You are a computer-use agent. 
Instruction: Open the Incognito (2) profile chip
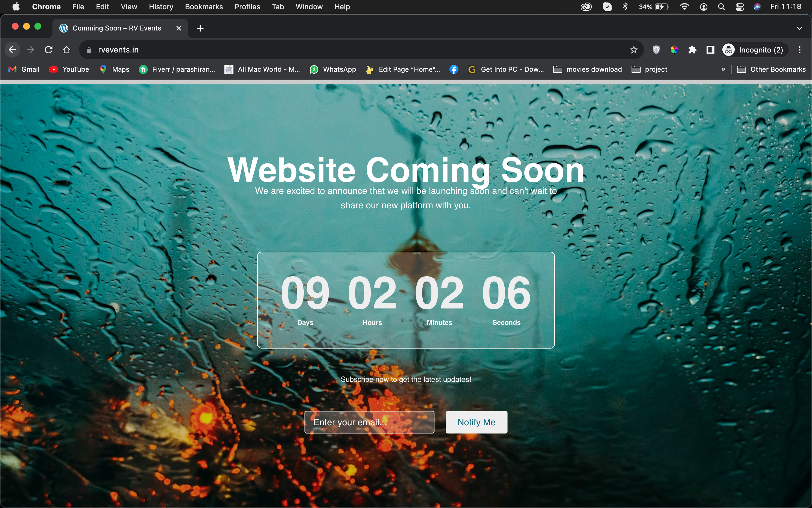point(755,50)
